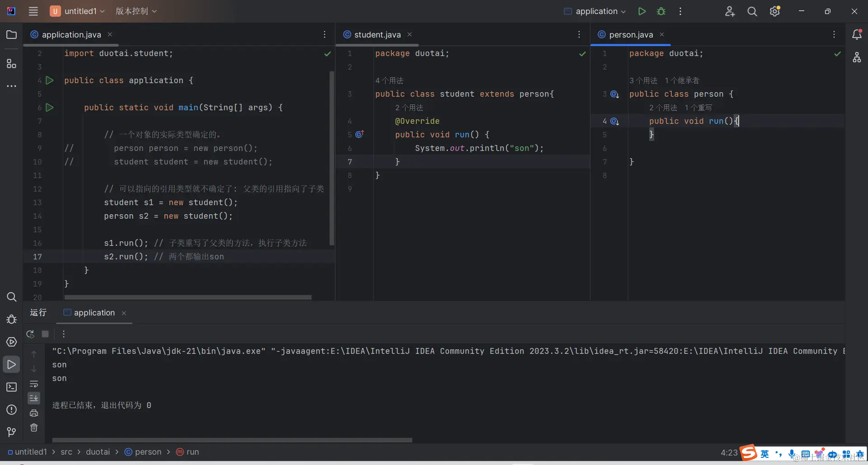
Task: Open tab options for application.java editor pane
Action: coord(325,35)
